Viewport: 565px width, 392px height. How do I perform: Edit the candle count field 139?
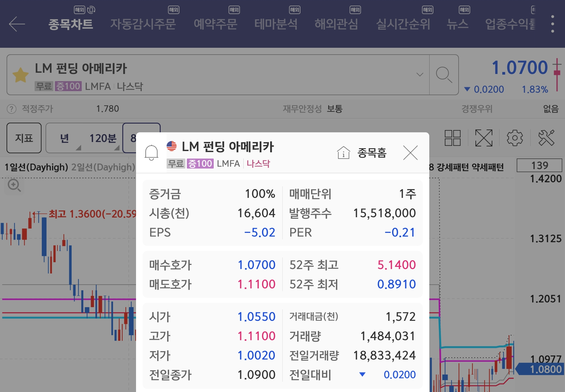point(539,165)
